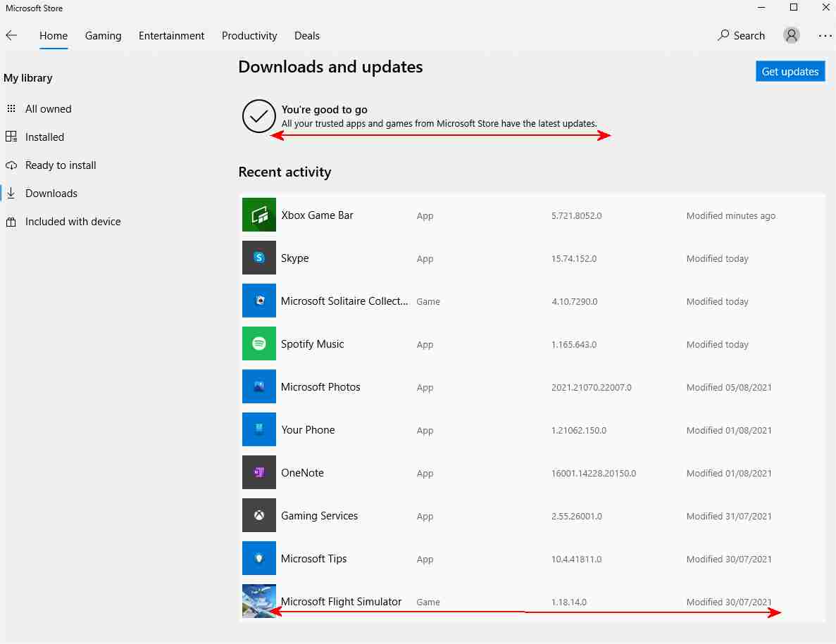Click the All owned grid icon
Viewport: 836px width, 644px height.
[x=11, y=108]
